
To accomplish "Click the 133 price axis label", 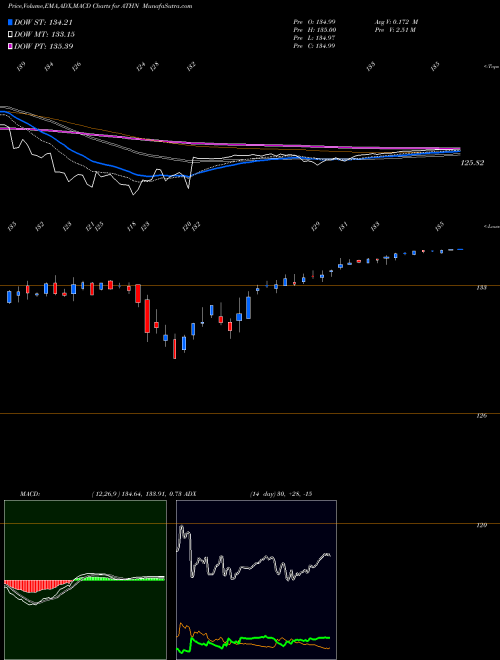I will (481, 288).
